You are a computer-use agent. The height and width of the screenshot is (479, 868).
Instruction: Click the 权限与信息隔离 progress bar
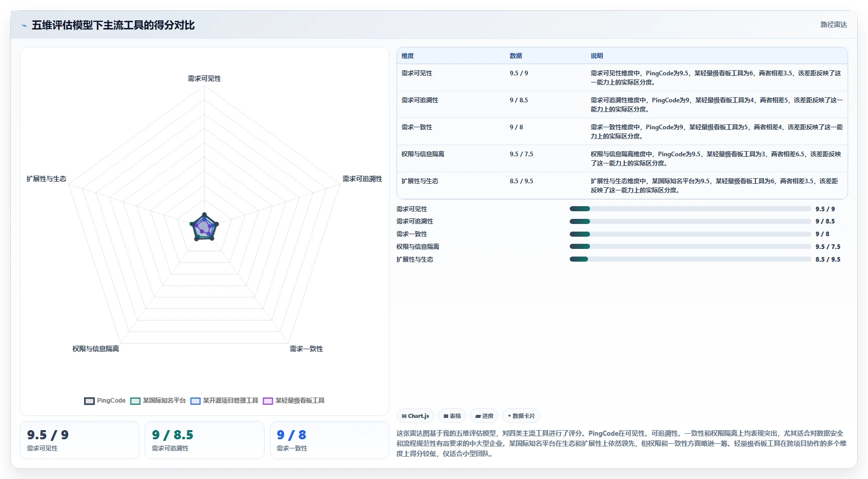pyautogui.click(x=690, y=246)
